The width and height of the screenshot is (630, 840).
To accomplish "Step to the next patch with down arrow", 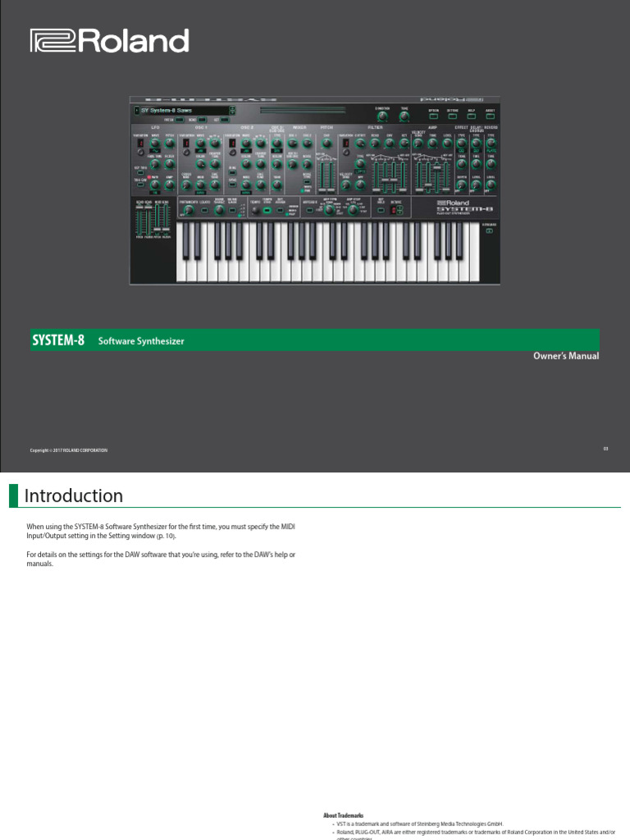I will coord(232,112).
